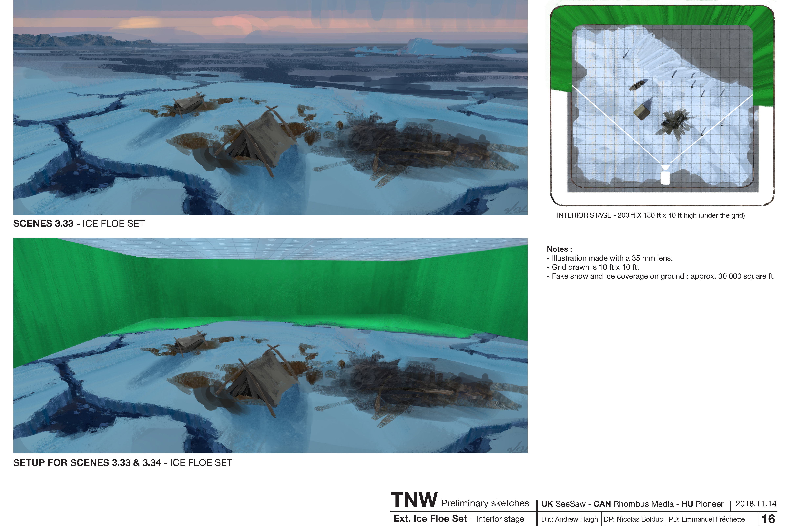
Task: Click the 'Notes :' heading
Action: tap(559, 249)
